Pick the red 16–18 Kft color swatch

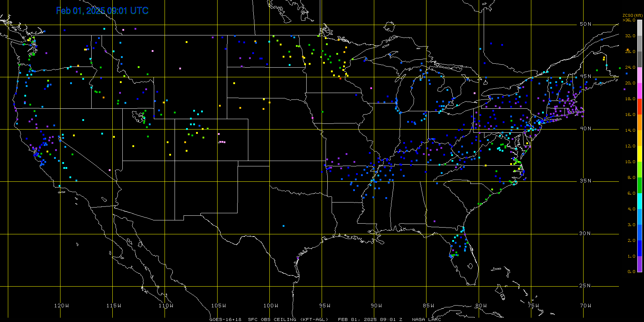[x=640, y=107]
